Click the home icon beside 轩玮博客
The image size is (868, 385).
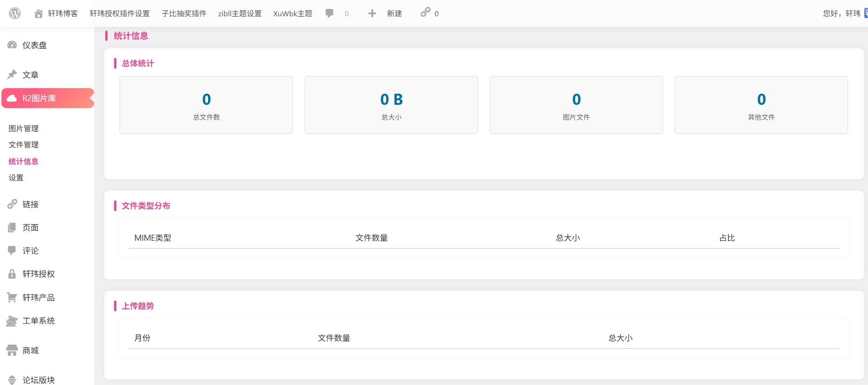[x=38, y=13]
